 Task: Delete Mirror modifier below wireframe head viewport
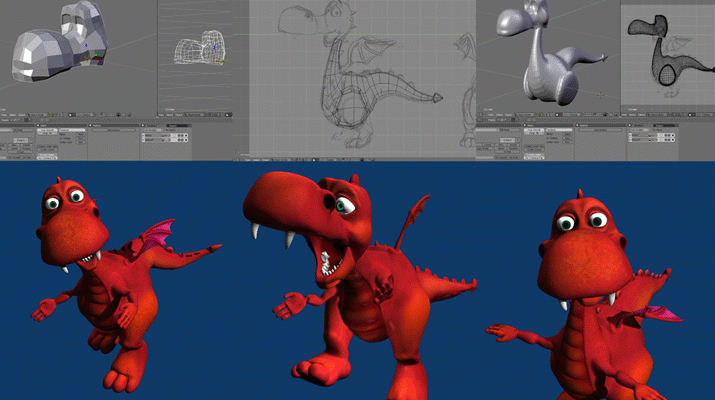(186, 135)
